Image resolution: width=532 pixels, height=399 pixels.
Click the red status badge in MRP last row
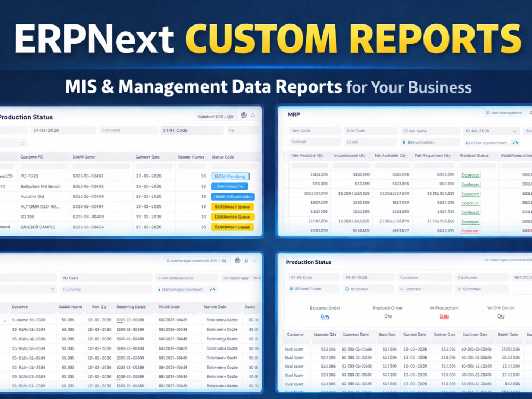470,231
